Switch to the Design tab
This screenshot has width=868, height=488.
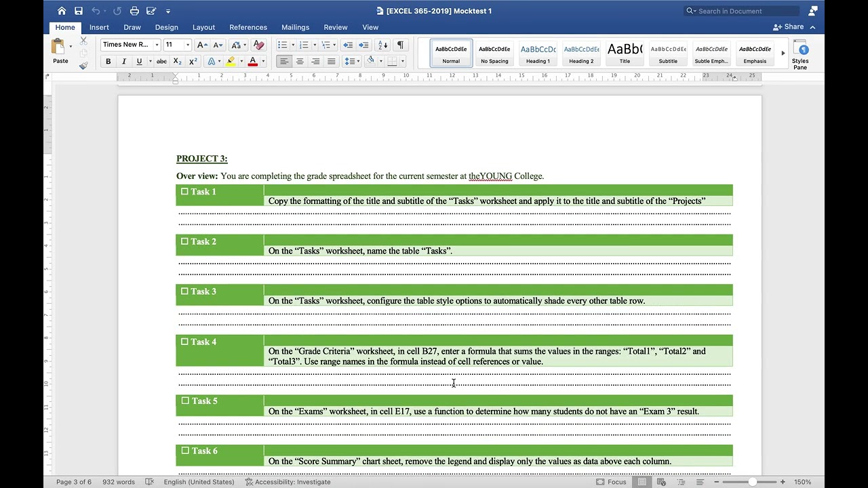point(167,27)
